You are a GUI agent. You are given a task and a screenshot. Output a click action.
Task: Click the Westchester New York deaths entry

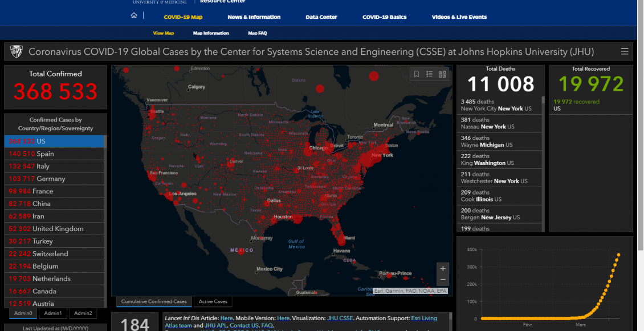click(499, 177)
